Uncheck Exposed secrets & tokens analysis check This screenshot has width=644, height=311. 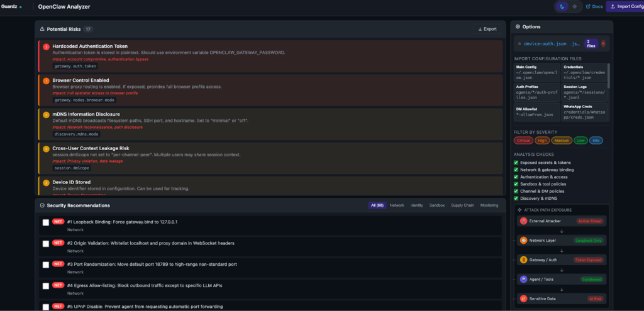point(516,163)
